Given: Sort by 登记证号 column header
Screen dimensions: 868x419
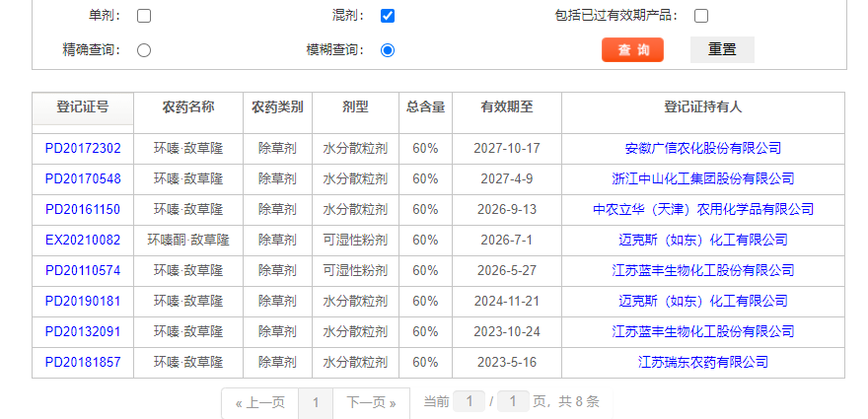Looking at the screenshot, I should 83,107.
